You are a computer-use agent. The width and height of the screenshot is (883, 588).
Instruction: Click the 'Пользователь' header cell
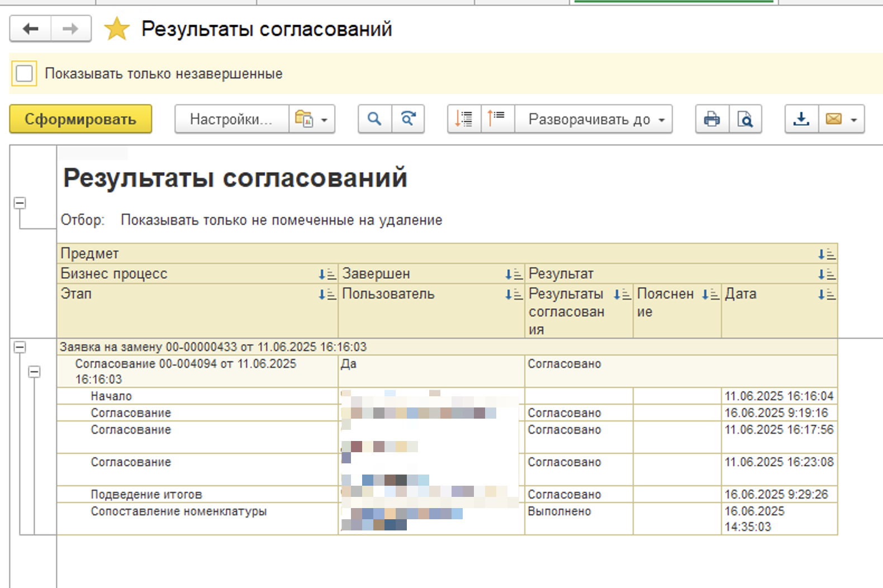click(x=431, y=311)
